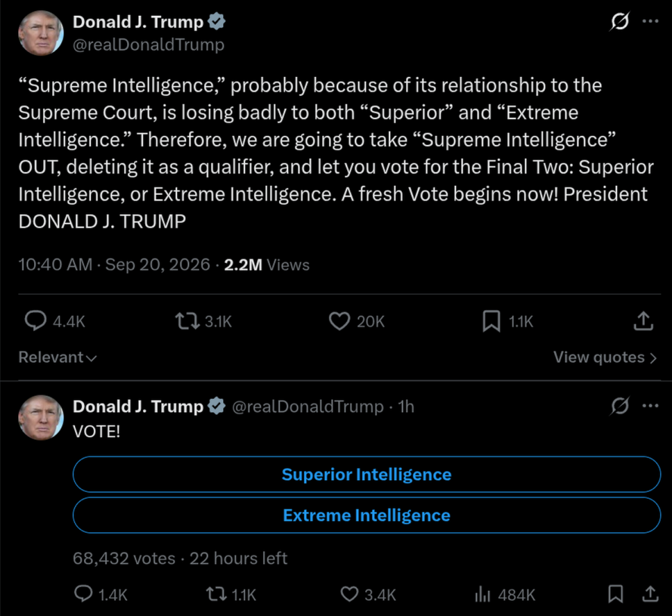This screenshot has width=672, height=616.
Task: Vote for Extreme Intelligence poll option
Action: pos(367,515)
